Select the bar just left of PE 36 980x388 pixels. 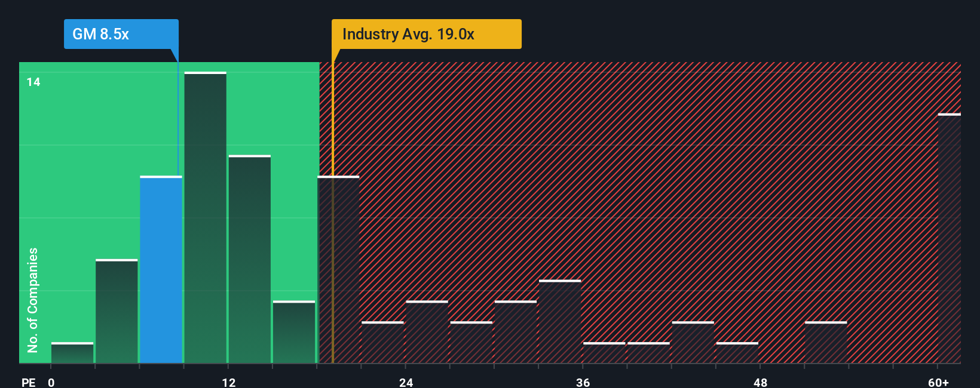coord(560,322)
